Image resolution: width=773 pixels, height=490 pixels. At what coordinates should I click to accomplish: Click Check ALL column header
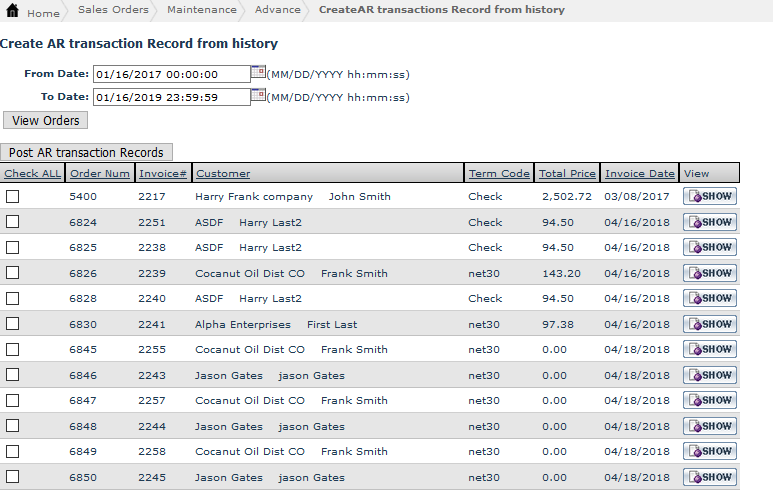pyautogui.click(x=32, y=174)
